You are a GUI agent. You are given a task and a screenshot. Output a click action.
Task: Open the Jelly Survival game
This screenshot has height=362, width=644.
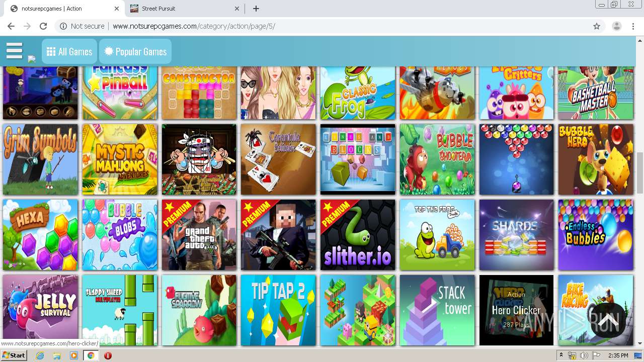click(x=40, y=310)
